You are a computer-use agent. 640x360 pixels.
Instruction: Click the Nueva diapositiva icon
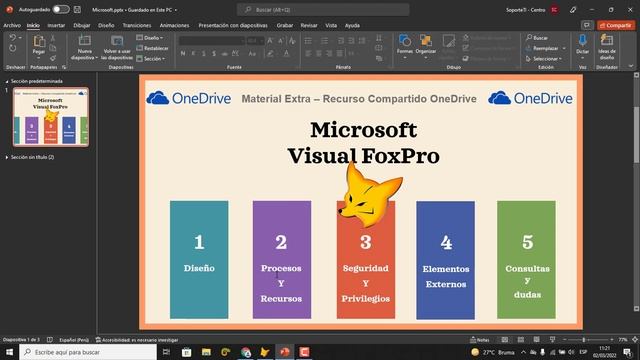84,41
